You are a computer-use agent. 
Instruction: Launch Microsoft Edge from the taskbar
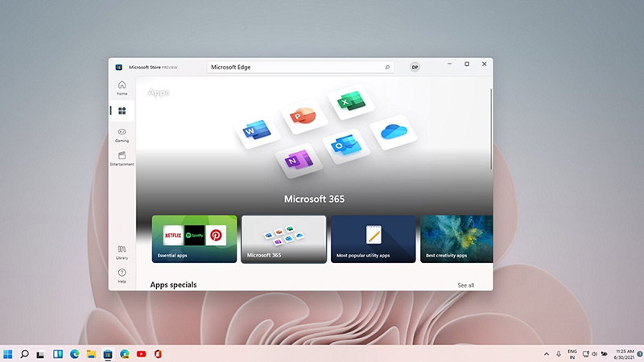[74, 354]
